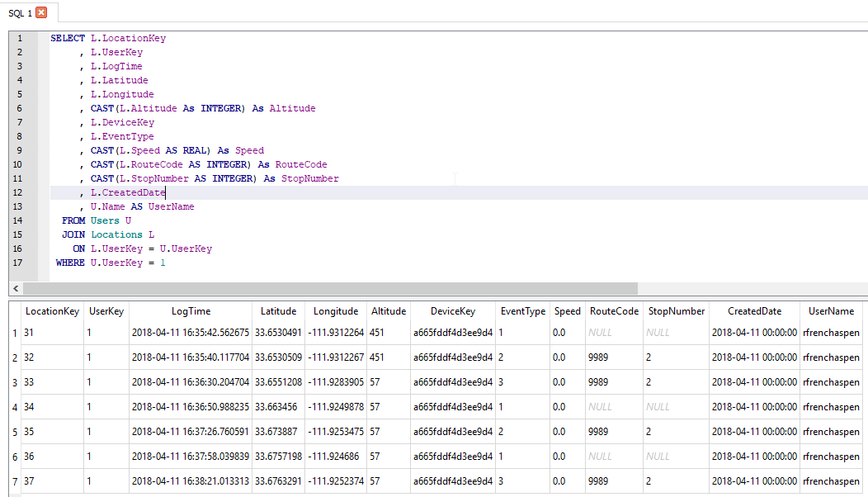The width and height of the screenshot is (868, 497).
Task: Click the EventType column header
Action: [x=523, y=311]
